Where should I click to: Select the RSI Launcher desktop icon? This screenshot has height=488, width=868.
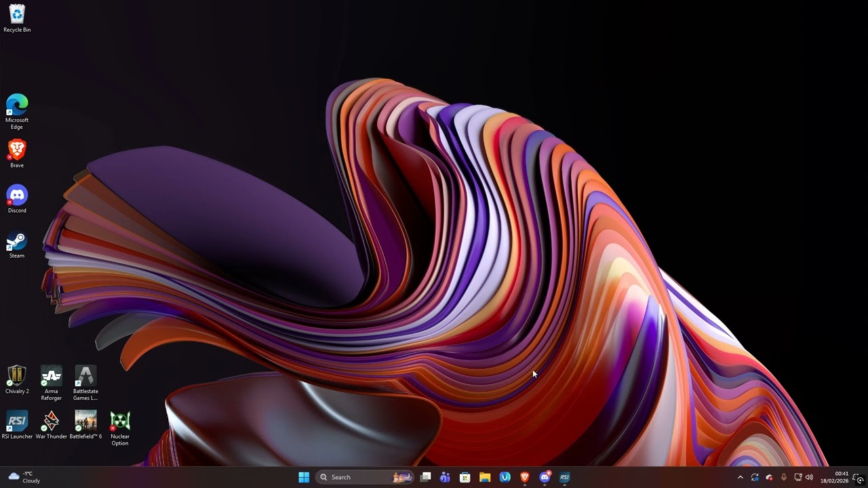coord(17,425)
